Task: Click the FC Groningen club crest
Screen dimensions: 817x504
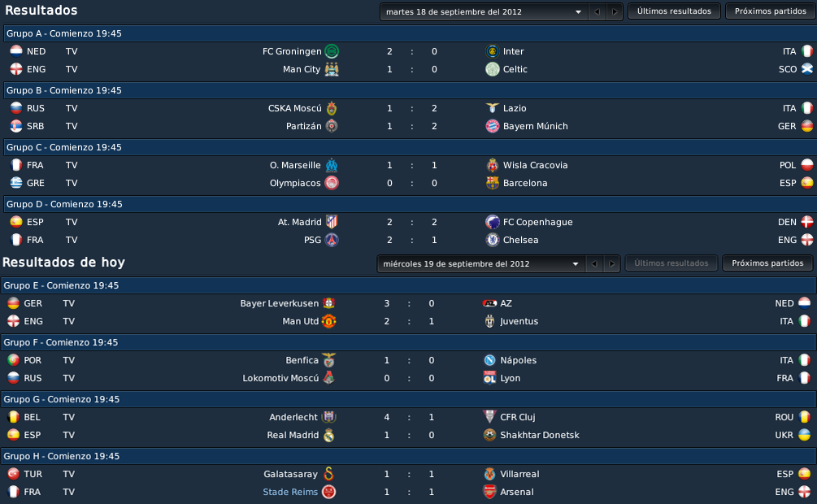Action: [332, 51]
